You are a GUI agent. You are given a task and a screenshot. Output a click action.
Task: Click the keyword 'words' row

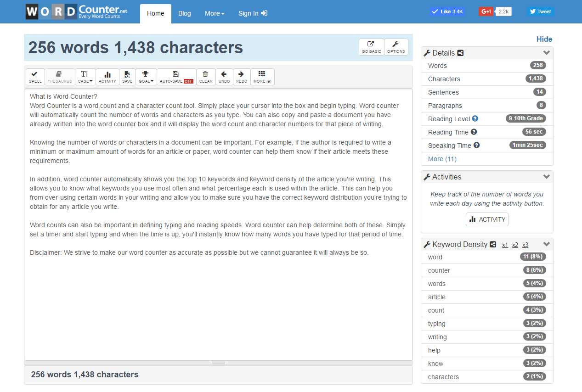pos(487,284)
